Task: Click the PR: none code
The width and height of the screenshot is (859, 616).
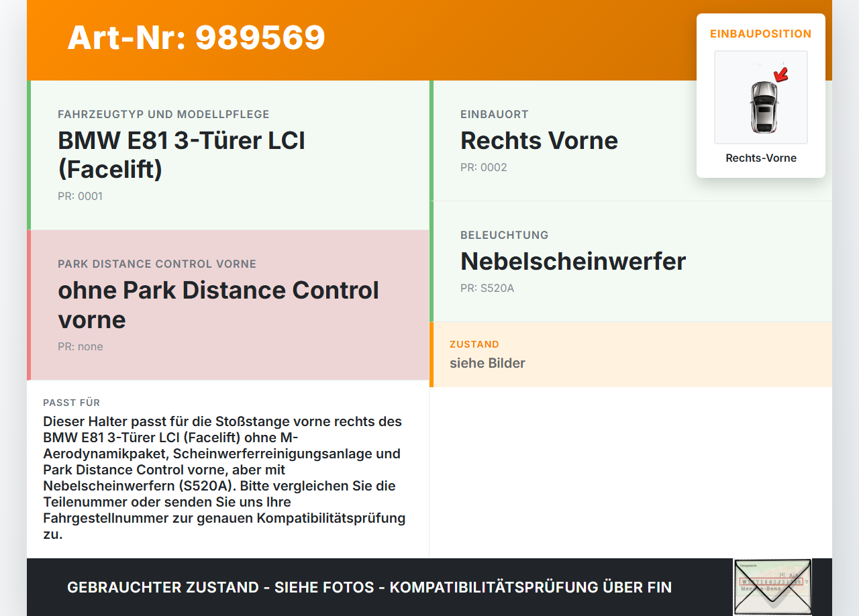Action: [x=81, y=347]
